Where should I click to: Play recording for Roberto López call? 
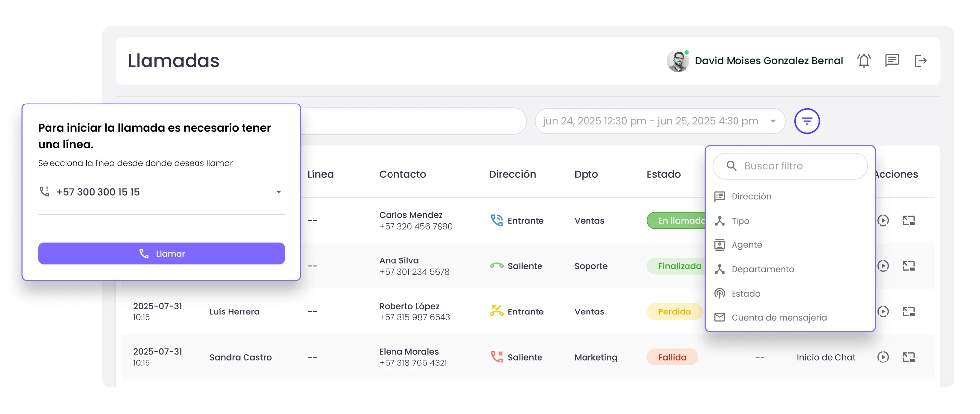883,311
